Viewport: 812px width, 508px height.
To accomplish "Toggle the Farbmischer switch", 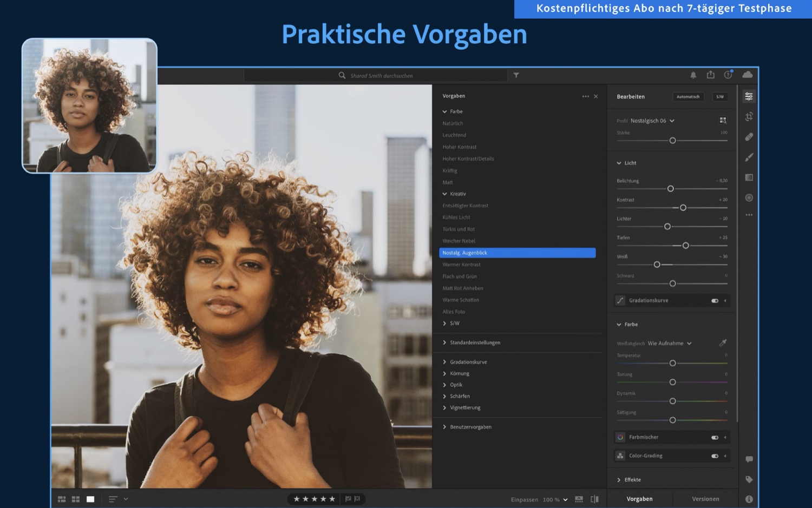I will 715,437.
